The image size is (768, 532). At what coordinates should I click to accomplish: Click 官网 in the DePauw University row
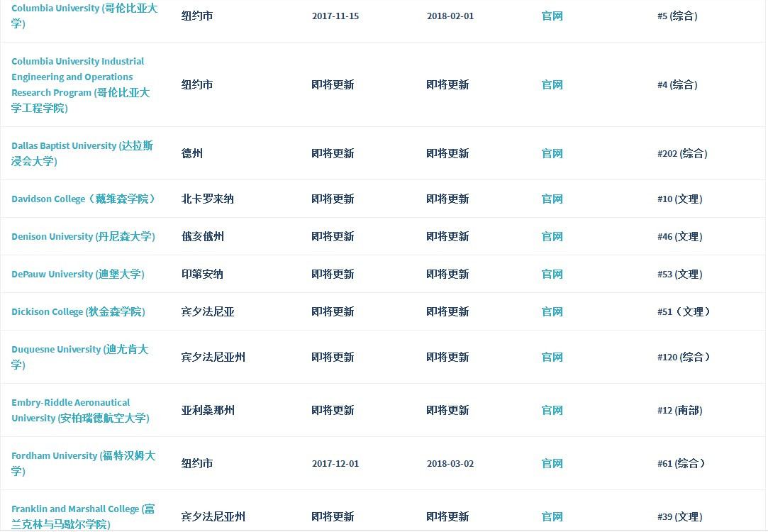[x=552, y=275]
